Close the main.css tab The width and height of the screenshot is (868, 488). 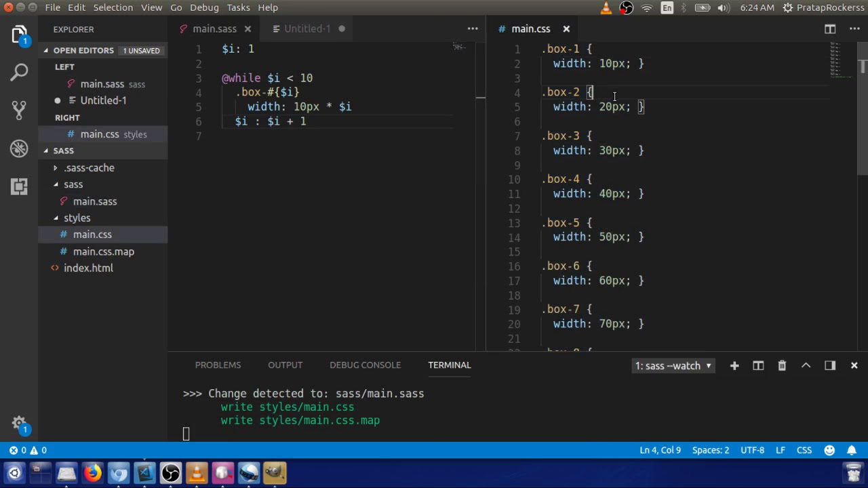566,28
